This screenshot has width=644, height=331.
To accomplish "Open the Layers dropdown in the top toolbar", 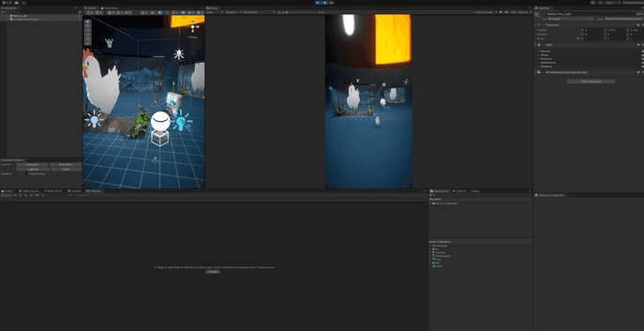I will [x=613, y=3].
